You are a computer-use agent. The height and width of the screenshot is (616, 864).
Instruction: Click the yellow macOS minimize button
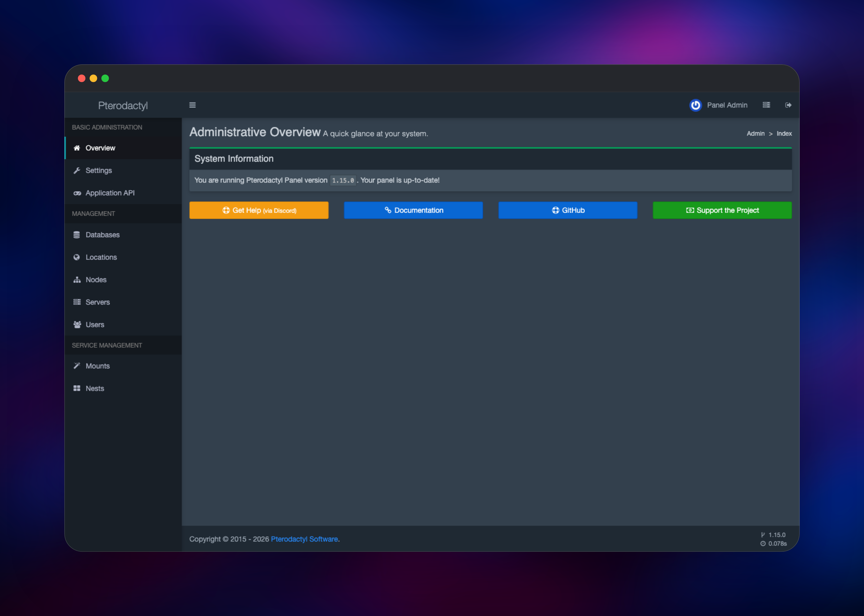point(93,78)
